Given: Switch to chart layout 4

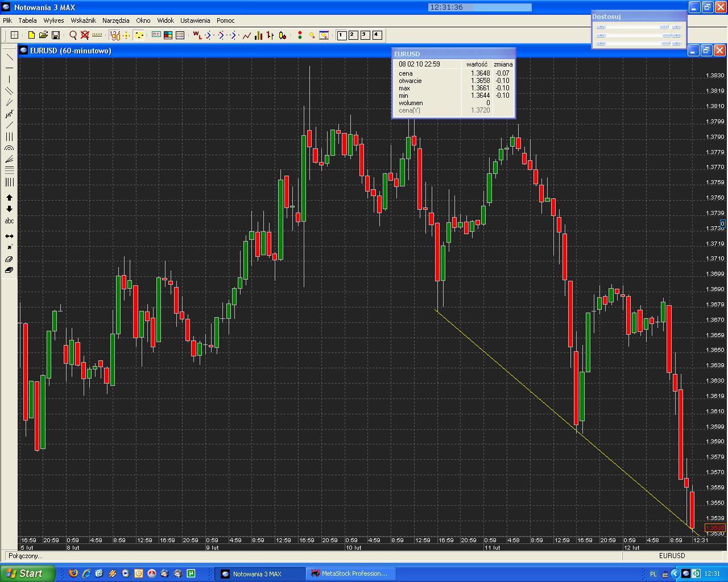Looking at the screenshot, I should click(x=377, y=35).
